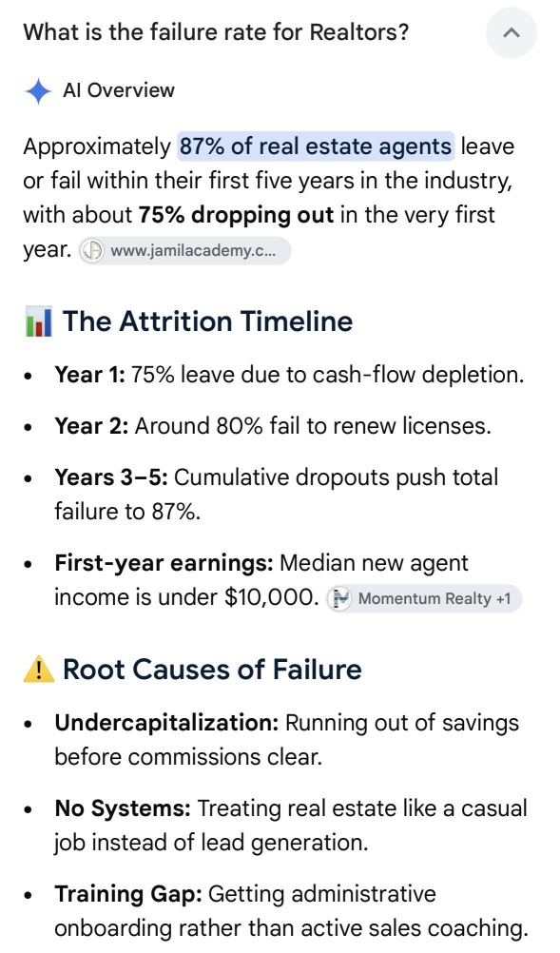
Task: Click the Momentum Realty logo icon
Action: [339, 598]
